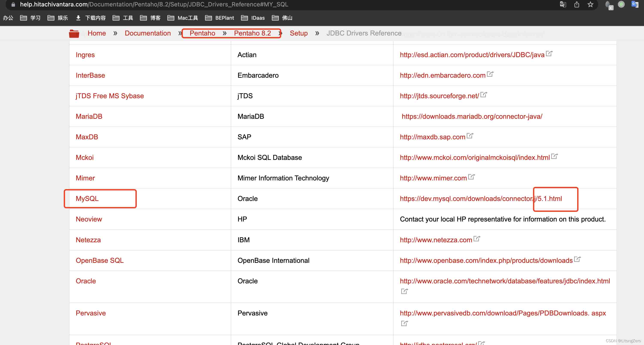Click the external link icon after esd.actian.com

(549, 54)
